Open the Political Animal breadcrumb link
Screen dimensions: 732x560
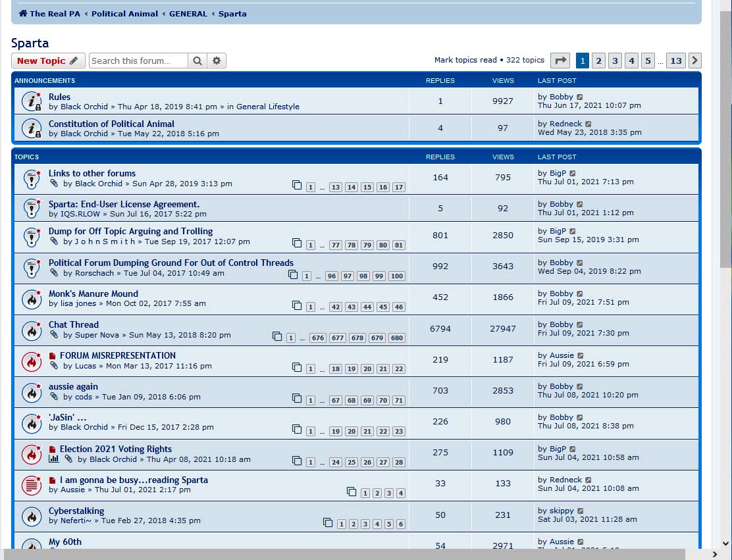124,13
